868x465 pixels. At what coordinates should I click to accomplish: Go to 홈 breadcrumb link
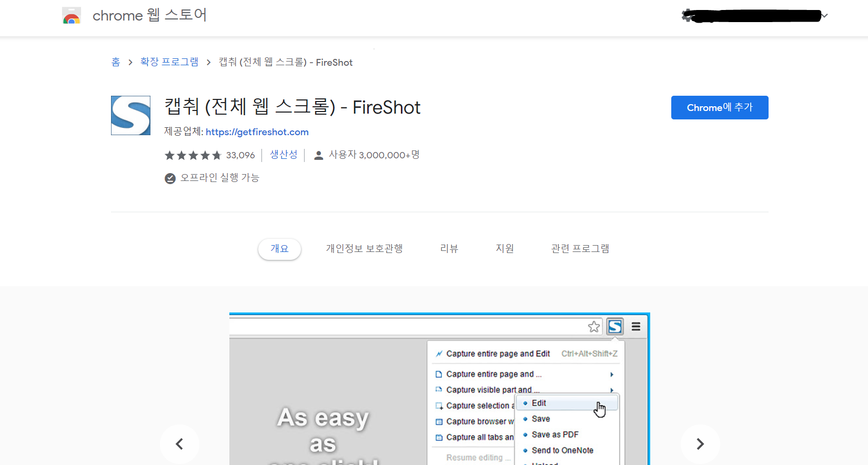pyautogui.click(x=116, y=62)
